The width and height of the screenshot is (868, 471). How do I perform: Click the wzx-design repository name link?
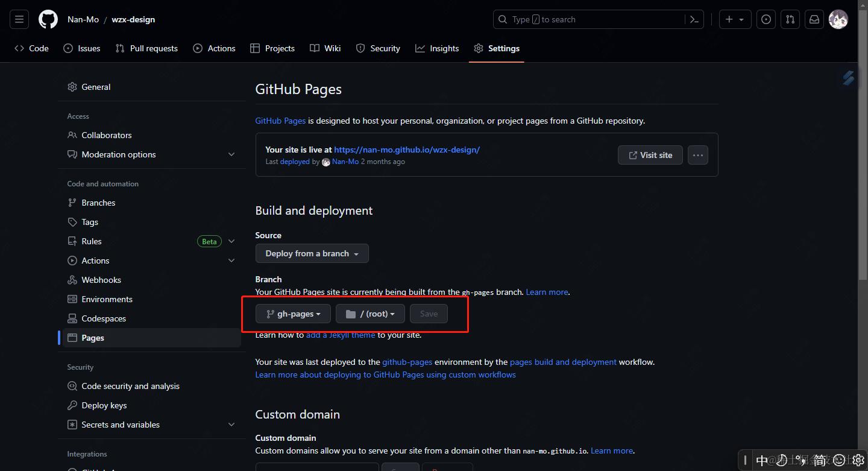(x=133, y=19)
